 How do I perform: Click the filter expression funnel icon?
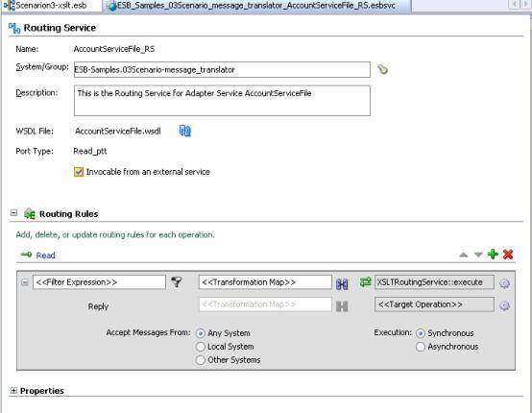point(176,281)
